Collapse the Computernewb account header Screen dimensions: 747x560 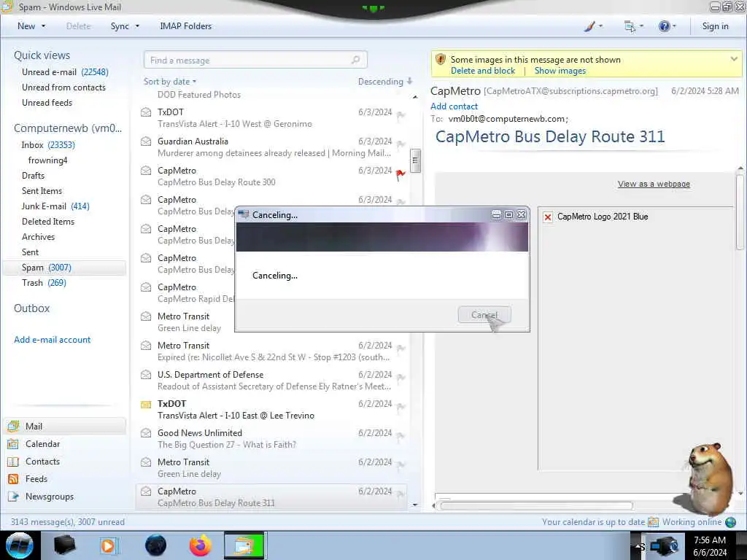click(68, 128)
